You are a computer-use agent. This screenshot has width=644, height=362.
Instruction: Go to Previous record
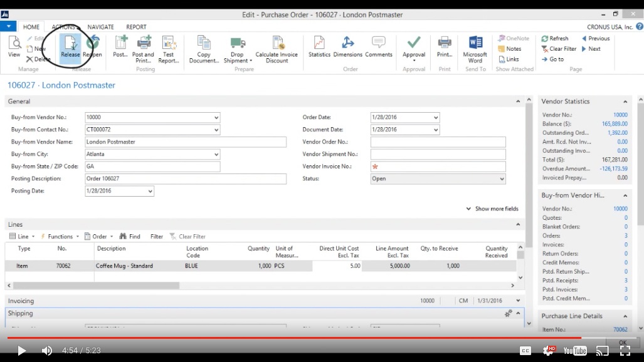tap(596, 38)
